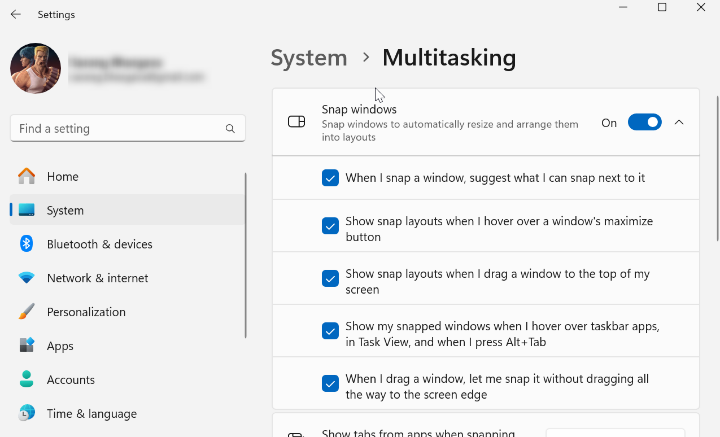
Task: Open Network & internet settings
Action: [127, 278]
